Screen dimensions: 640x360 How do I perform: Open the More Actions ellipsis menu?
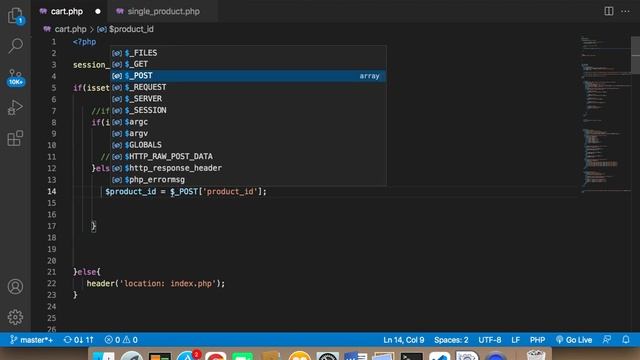pyautogui.click(x=625, y=11)
